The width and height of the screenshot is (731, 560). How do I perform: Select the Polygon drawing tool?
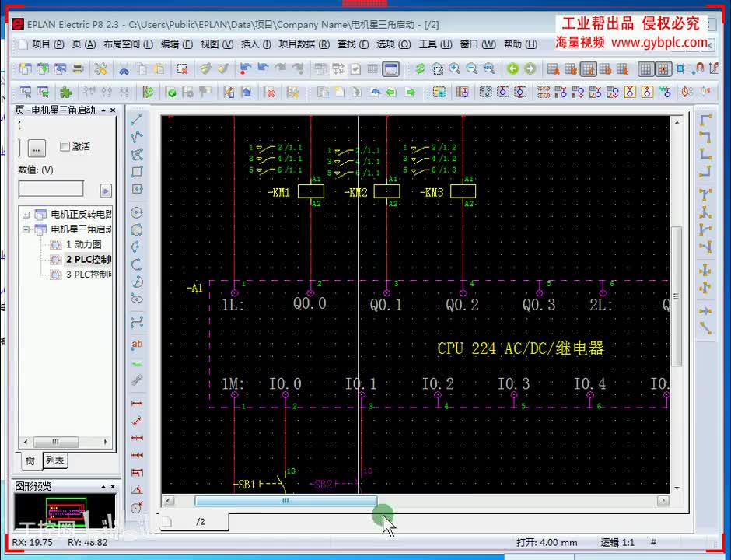(x=137, y=154)
